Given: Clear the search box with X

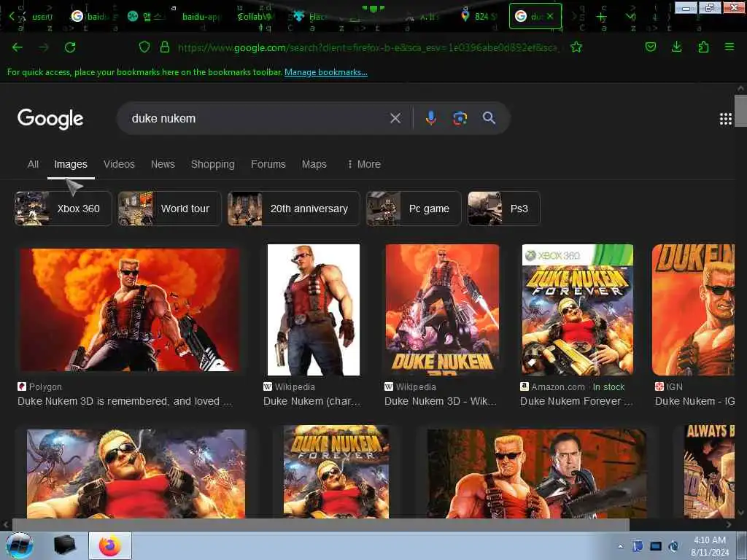Looking at the screenshot, I should pos(395,118).
